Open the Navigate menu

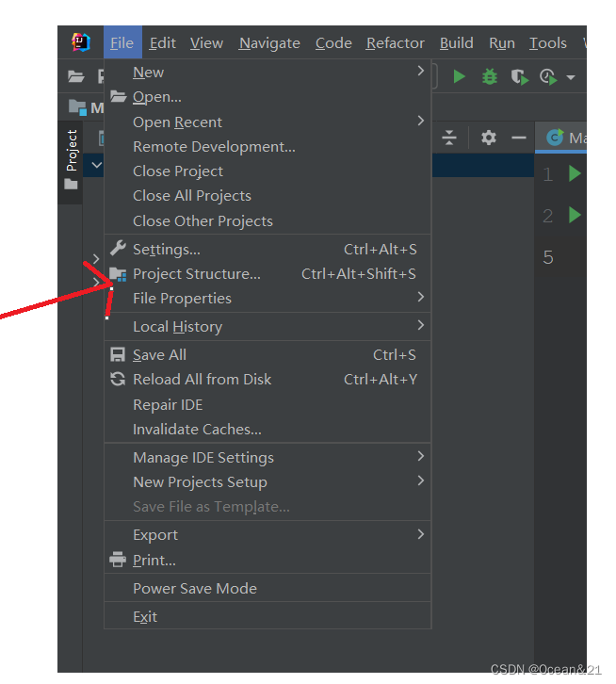269,43
